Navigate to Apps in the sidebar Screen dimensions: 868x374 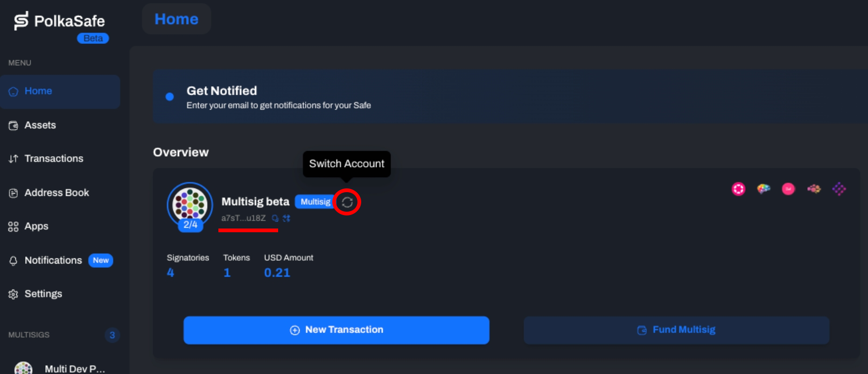tap(36, 226)
